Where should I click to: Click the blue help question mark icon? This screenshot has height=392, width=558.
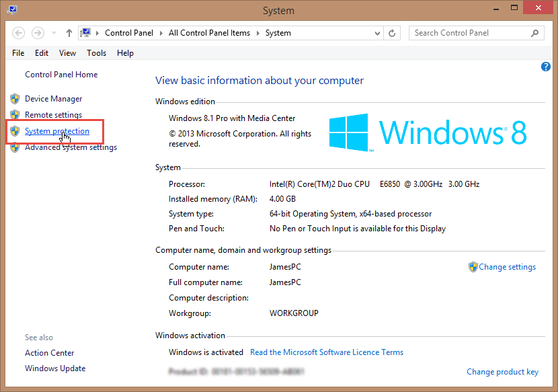pos(545,67)
